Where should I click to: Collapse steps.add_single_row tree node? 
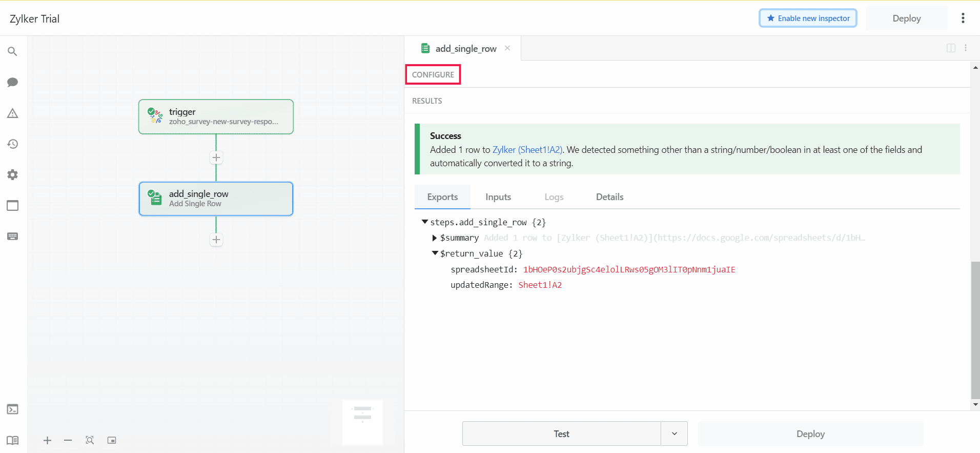(425, 222)
